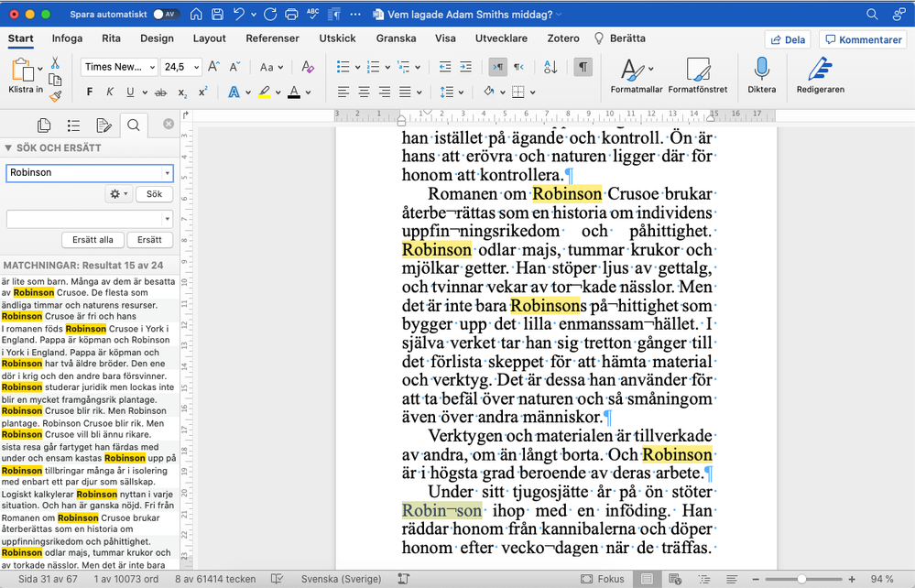Open the Referenser ribbon tab
The width and height of the screenshot is (915, 588).
272,38
